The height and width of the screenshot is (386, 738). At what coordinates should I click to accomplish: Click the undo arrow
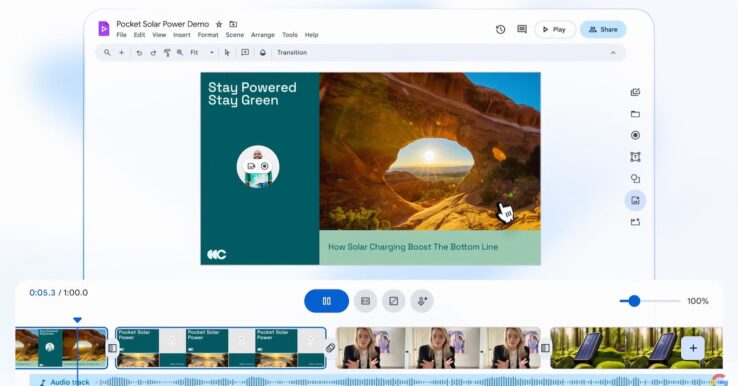coord(139,53)
